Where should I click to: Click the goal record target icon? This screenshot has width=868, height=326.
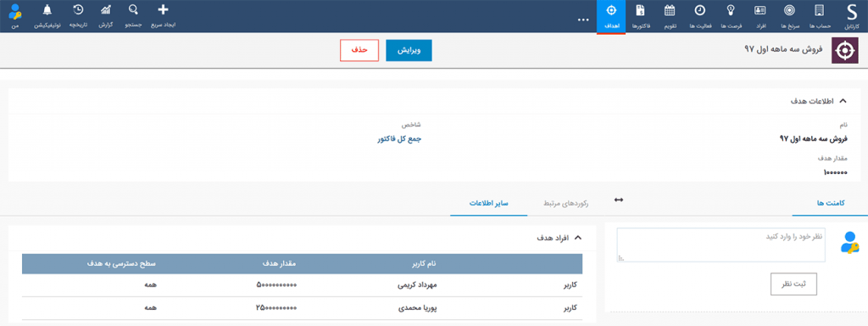tap(844, 51)
